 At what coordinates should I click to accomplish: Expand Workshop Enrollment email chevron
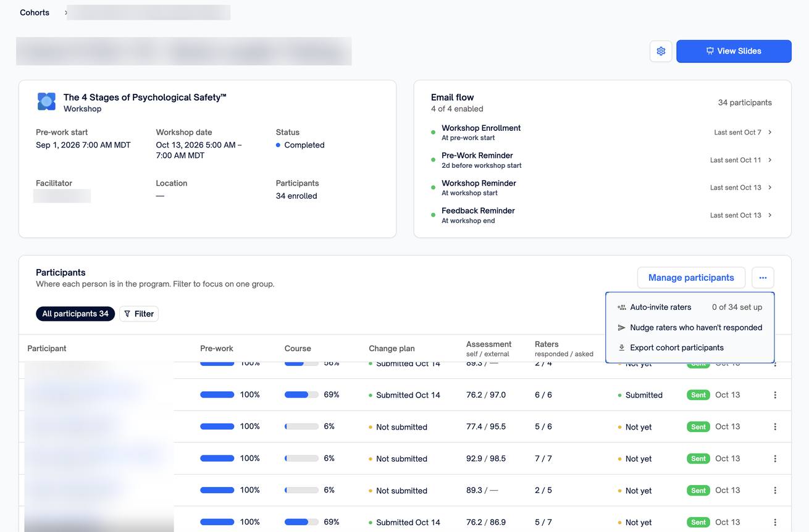[x=769, y=133]
